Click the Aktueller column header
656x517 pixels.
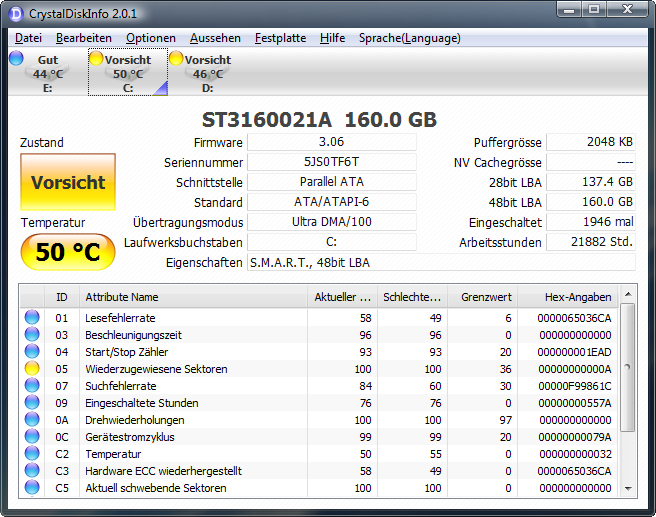342,297
